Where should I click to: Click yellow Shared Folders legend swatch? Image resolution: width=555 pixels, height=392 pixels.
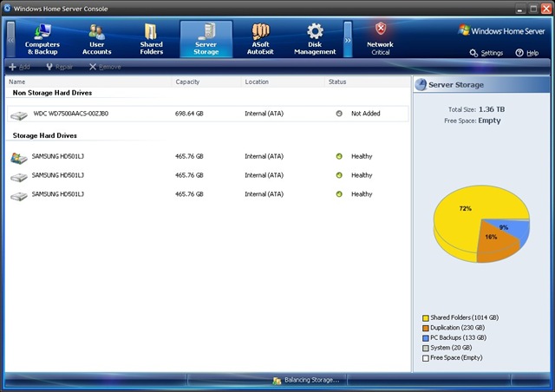[426, 318]
